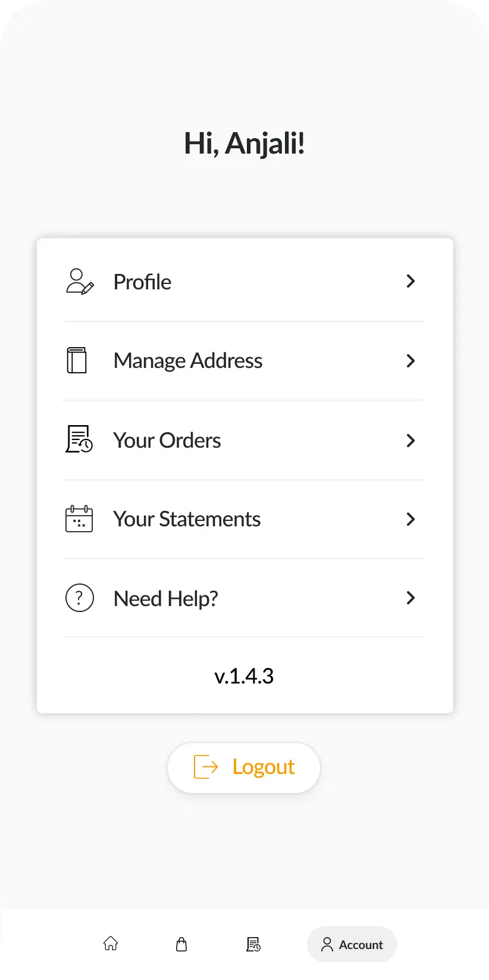This screenshot has height=980, width=489.
Task: Click the v.1.4.3 version text
Action: pyautogui.click(x=244, y=676)
